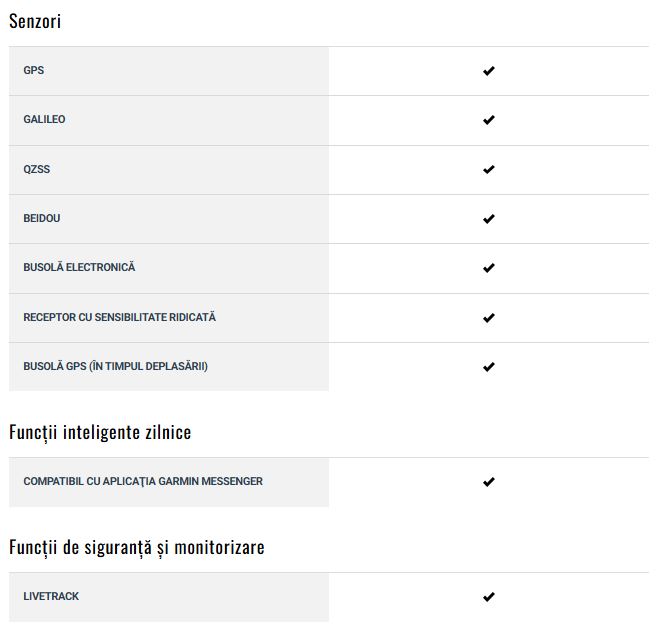The width and height of the screenshot is (658, 639).
Task: Click the QZSS label
Action: (37, 170)
